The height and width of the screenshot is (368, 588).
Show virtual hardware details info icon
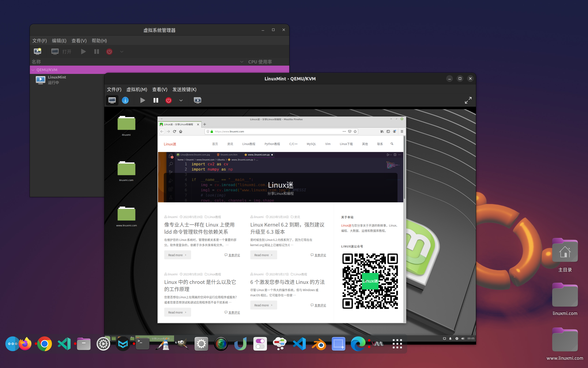pos(125,100)
